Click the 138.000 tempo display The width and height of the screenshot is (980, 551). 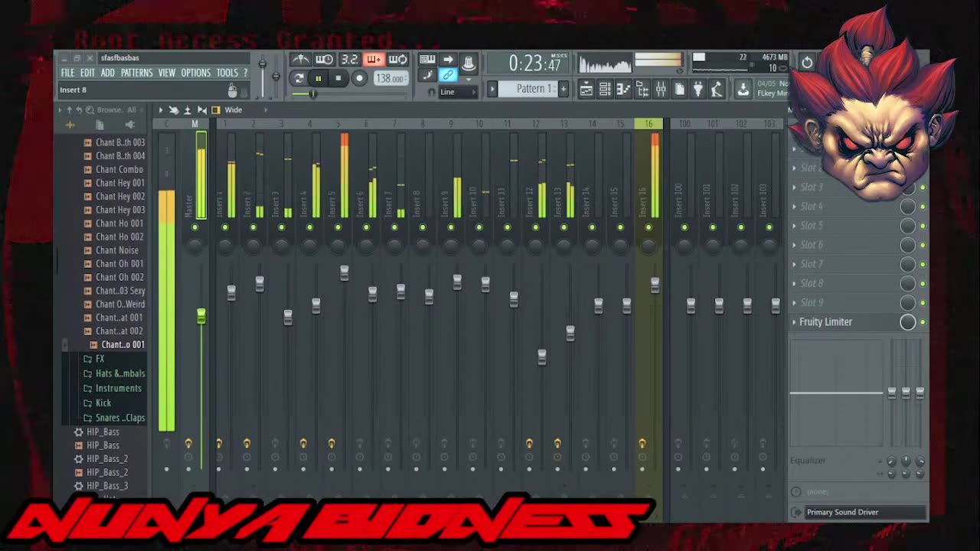pyautogui.click(x=390, y=79)
